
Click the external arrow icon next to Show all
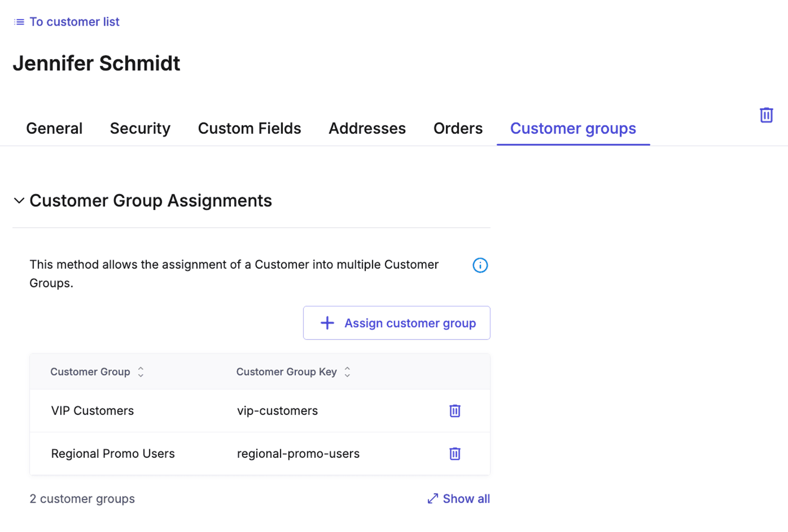coord(432,499)
